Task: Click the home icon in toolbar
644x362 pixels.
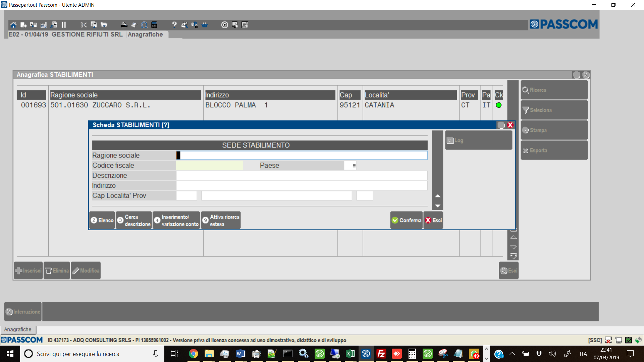Action: pyautogui.click(x=13, y=25)
